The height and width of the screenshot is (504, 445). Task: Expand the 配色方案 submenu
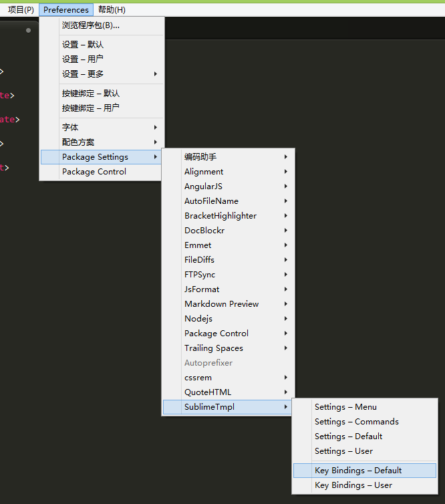point(102,142)
